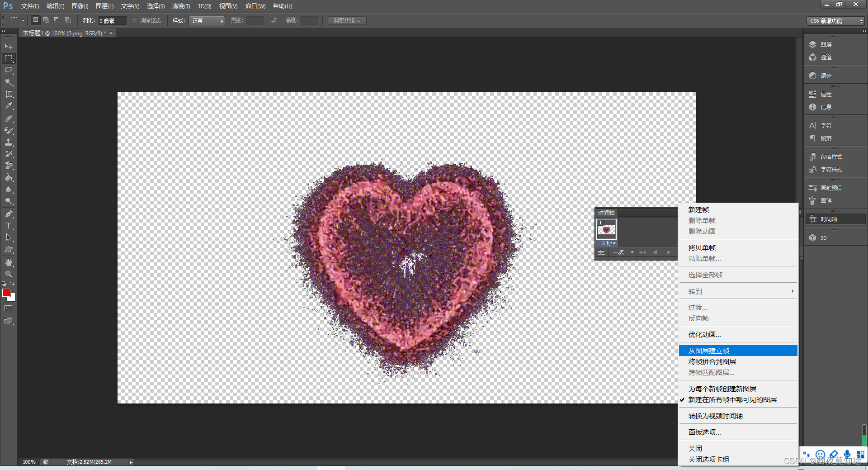
Task: Select the Healing Brush tool
Action: point(9,119)
